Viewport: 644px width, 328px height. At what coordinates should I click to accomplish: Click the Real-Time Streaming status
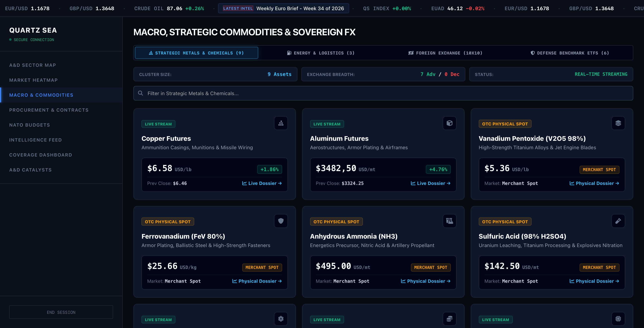(x=601, y=74)
